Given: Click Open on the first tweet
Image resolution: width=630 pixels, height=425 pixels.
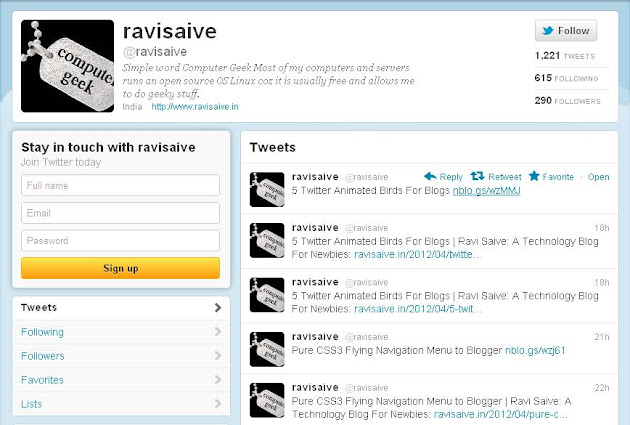Looking at the screenshot, I should tap(598, 177).
